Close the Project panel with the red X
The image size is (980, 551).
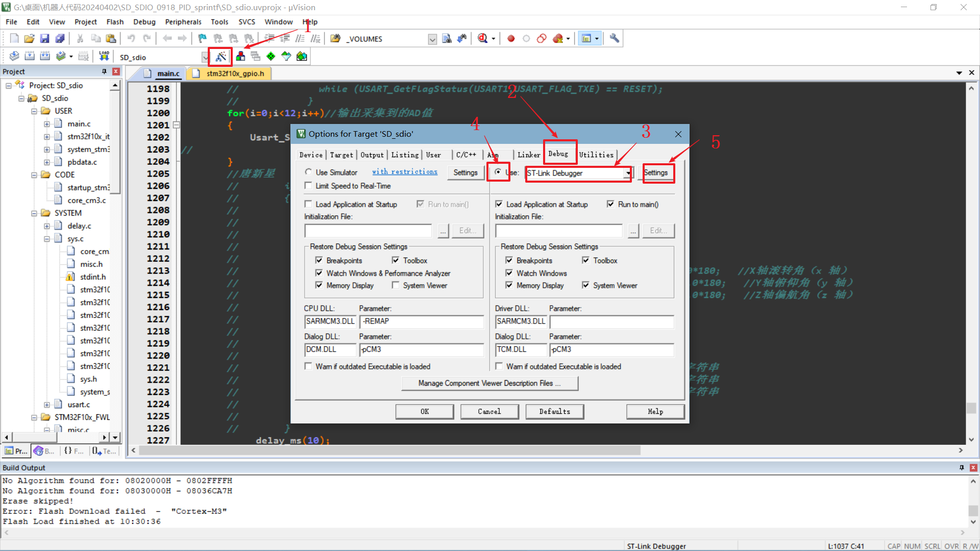pyautogui.click(x=116, y=71)
